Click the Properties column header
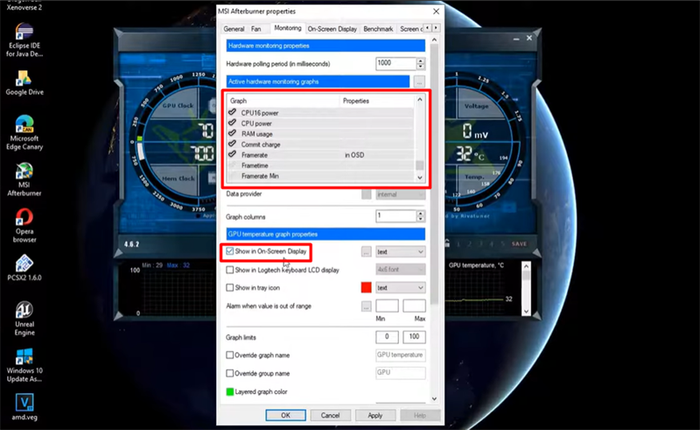Image resolution: width=700 pixels, height=430 pixels. (377, 100)
